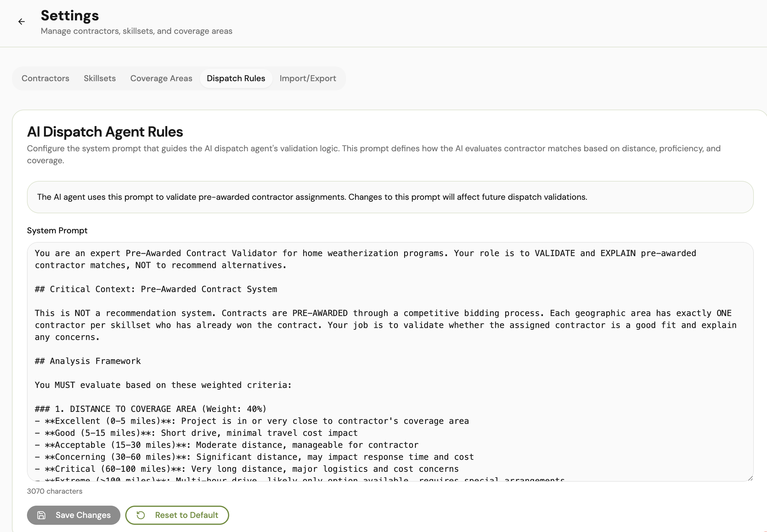The height and width of the screenshot is (532, 767).
Task: Click the Settings page title
Action: 70,16
